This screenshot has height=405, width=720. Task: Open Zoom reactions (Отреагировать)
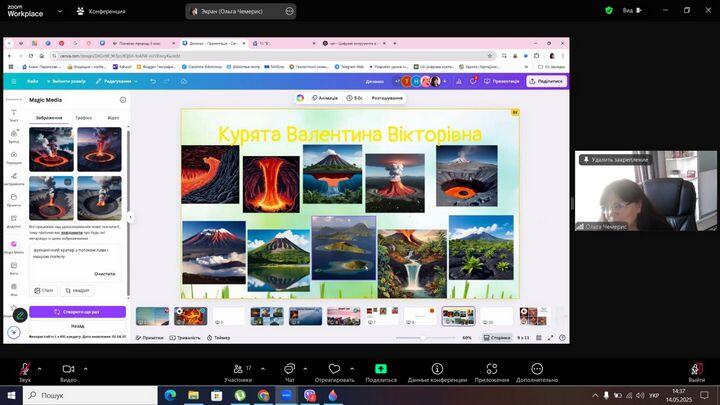point(334,372)
